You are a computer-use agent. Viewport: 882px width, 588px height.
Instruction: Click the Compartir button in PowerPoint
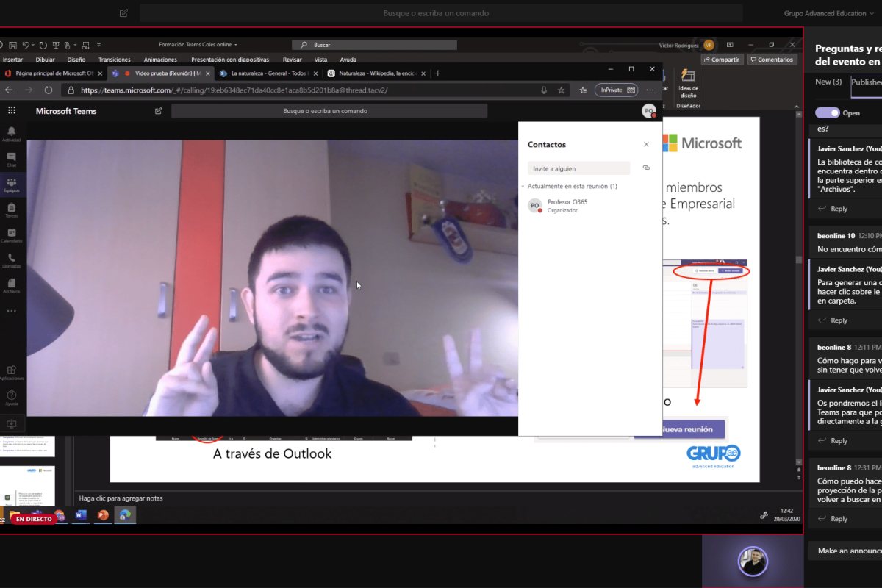tap(722, 60)
